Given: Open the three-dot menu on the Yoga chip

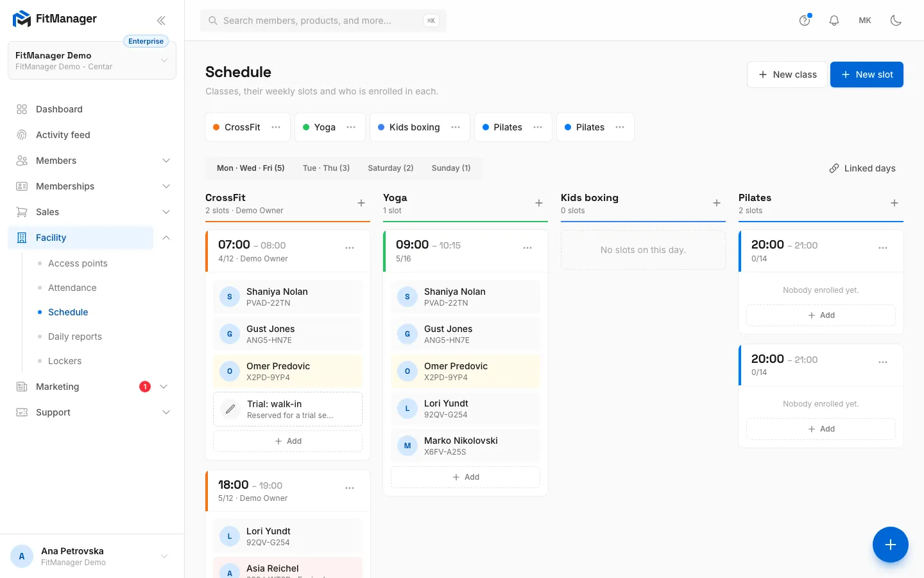Looking at the screenshot, I should click(351, 127).
